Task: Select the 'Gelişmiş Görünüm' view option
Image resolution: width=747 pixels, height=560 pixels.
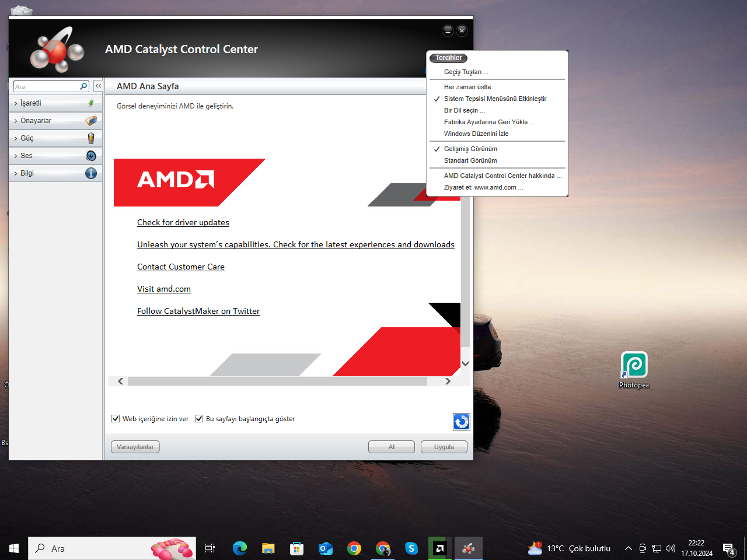Action: [470, 149]
